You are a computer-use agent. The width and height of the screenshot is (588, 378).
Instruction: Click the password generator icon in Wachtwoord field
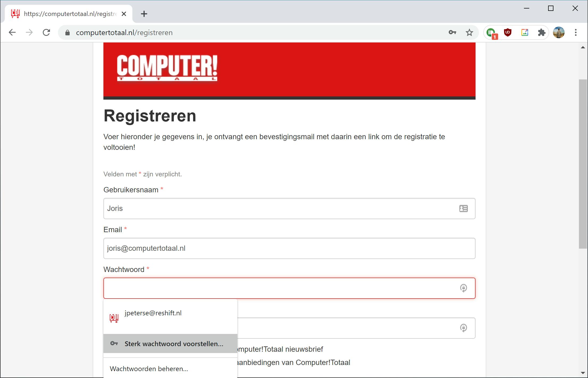click(463, 288)
